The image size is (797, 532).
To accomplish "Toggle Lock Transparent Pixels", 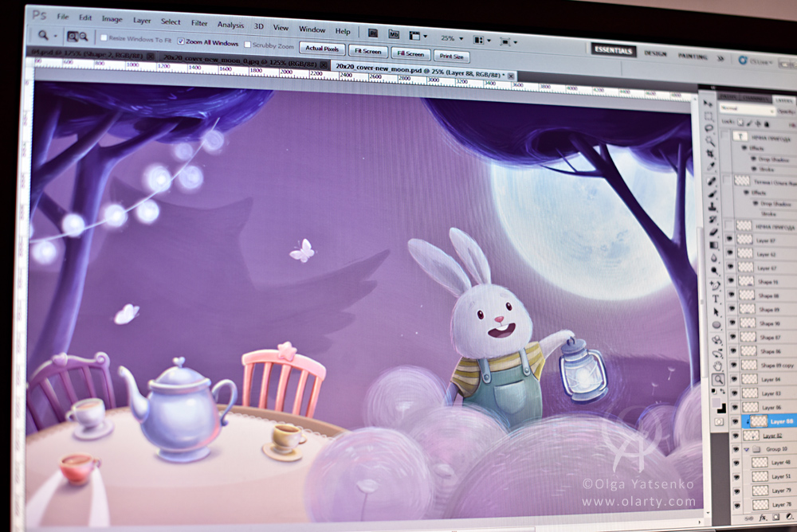I will pyautogui.click(x=740, y=123).
